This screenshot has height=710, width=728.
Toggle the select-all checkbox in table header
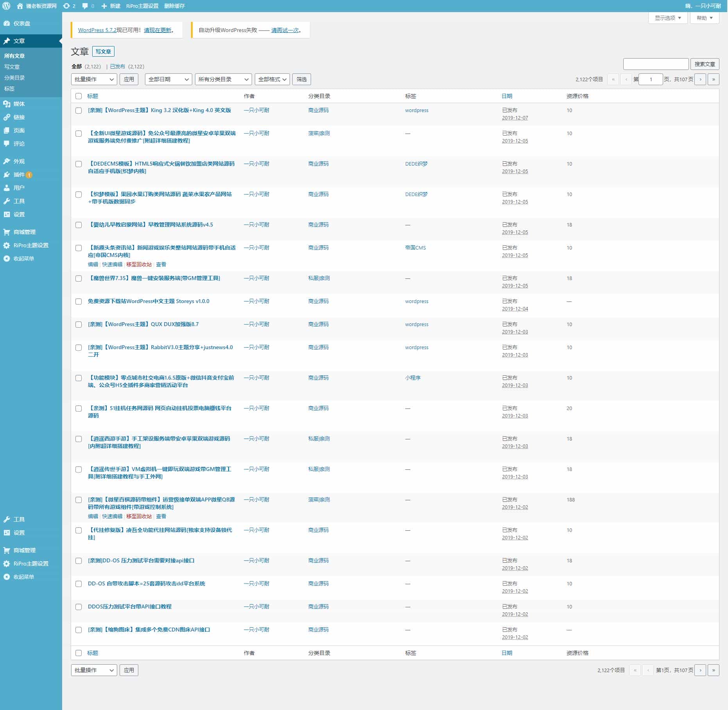click(79, 96)
